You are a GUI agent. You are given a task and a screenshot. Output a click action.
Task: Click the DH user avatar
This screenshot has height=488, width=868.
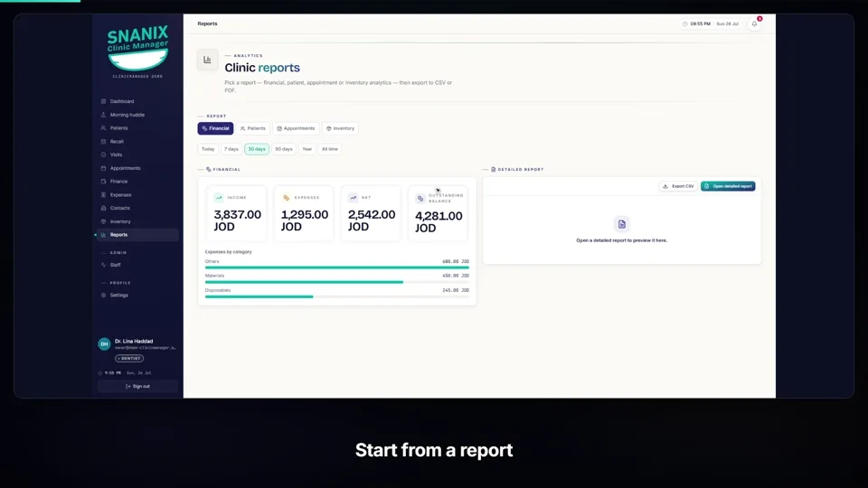point(104,344)
